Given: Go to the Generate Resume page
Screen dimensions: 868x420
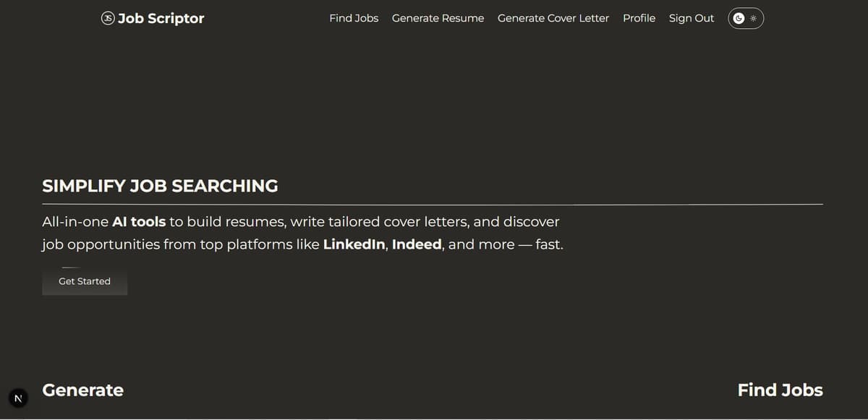Looking at the screenshot, I should coord(438,18).
